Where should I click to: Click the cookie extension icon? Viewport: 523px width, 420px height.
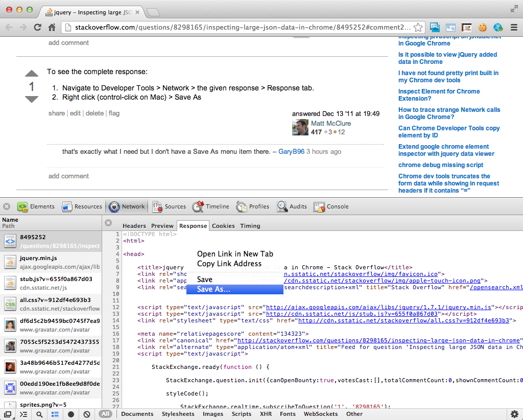482,28
